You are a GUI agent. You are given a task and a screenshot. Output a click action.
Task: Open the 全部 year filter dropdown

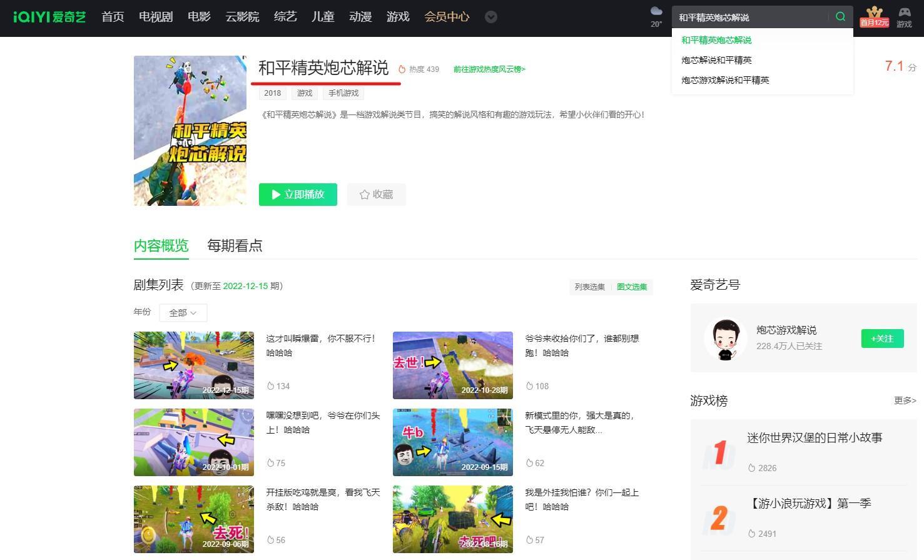point(183,312)
